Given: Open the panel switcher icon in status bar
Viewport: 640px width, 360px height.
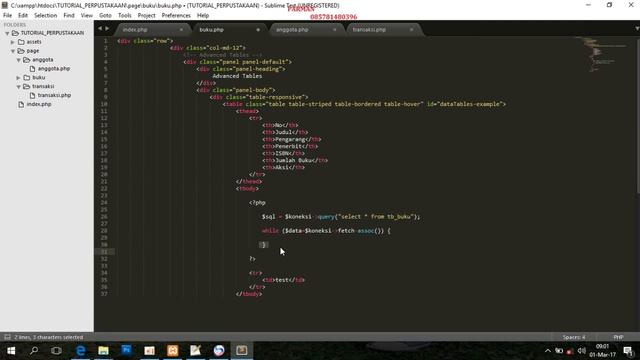Looking at the screenshot, I should 7,337.
